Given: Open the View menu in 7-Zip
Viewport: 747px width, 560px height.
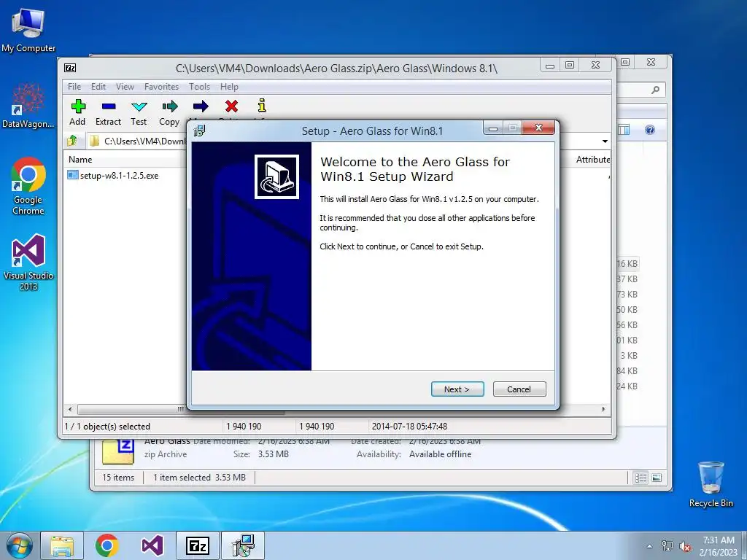Looking at the screenshot, I should pos(125,87).
